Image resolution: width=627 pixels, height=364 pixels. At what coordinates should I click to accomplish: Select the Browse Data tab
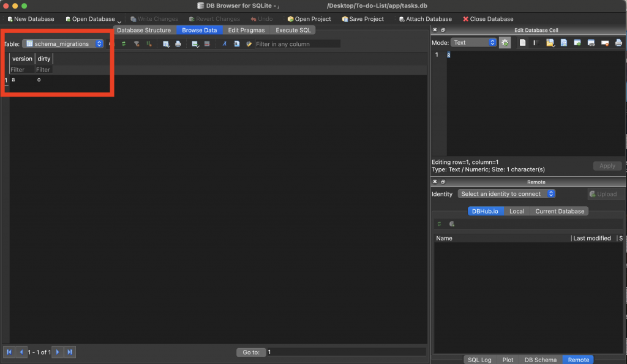coord(199,30)
